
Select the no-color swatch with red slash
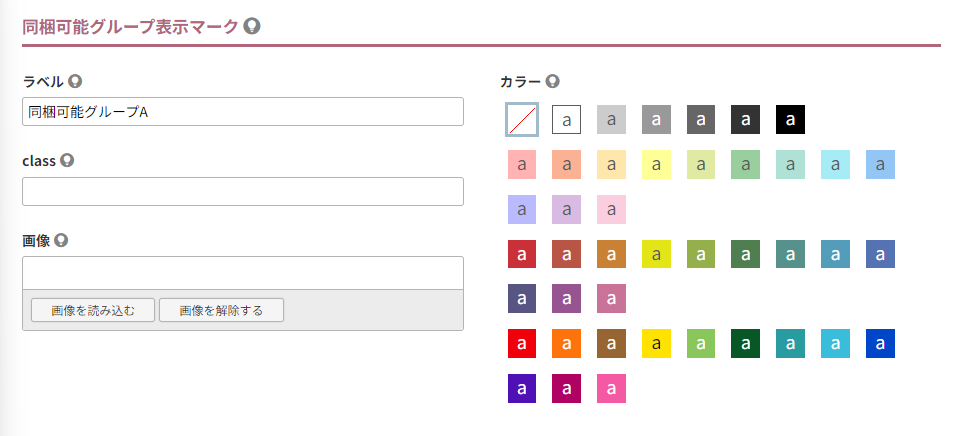(522, 120)
